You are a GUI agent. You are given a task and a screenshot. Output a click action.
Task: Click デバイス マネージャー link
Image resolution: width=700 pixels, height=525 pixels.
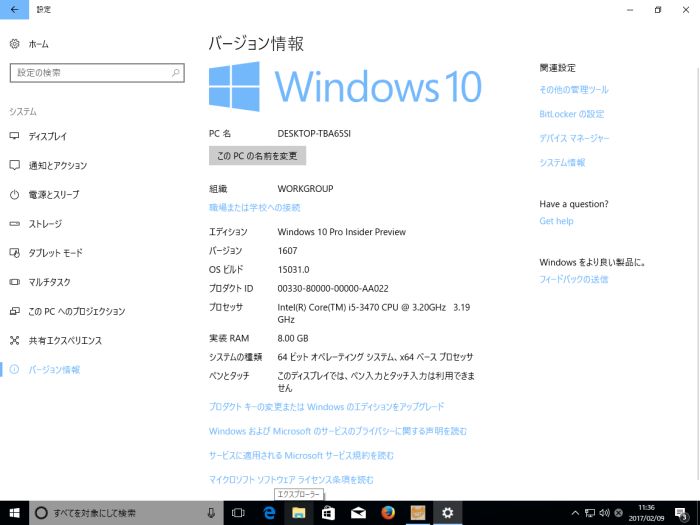pos(574,138)
